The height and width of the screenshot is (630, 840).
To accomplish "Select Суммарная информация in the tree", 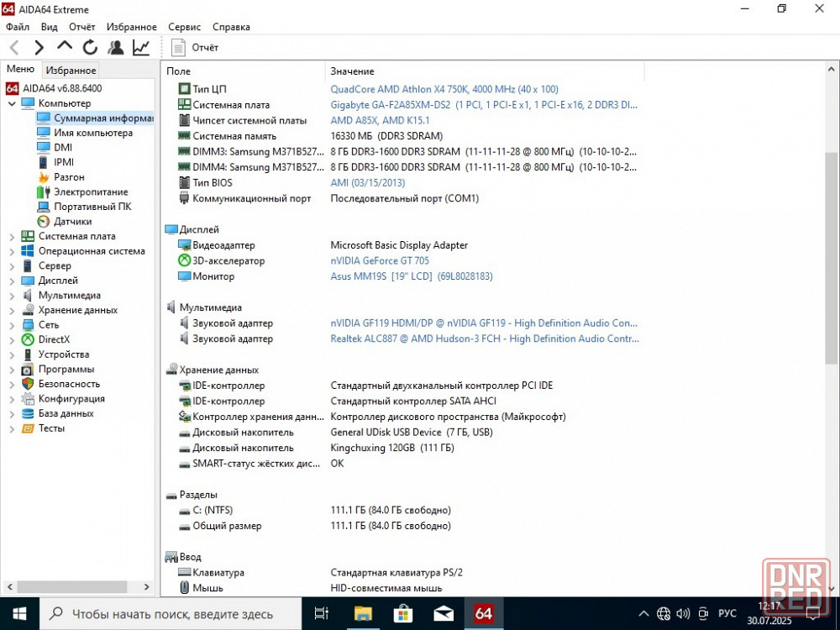I will pyautogui.click(x=95, y=118).
